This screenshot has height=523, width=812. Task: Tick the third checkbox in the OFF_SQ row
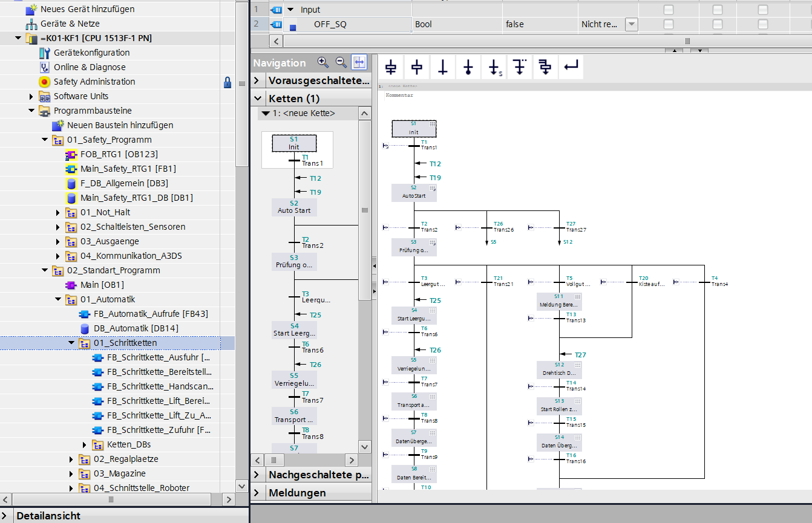point(763,24)
